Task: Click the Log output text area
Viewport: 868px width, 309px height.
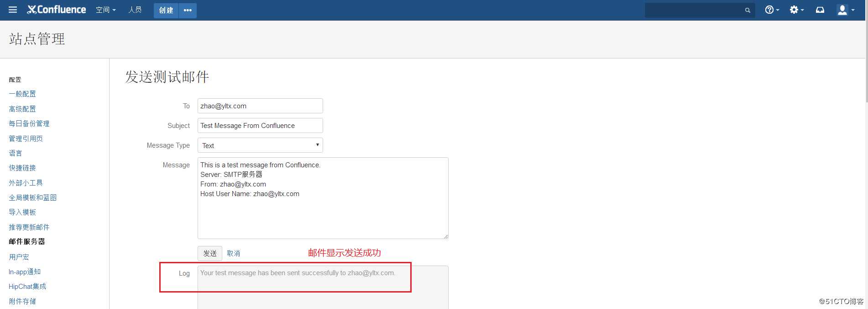Action: 323,287
